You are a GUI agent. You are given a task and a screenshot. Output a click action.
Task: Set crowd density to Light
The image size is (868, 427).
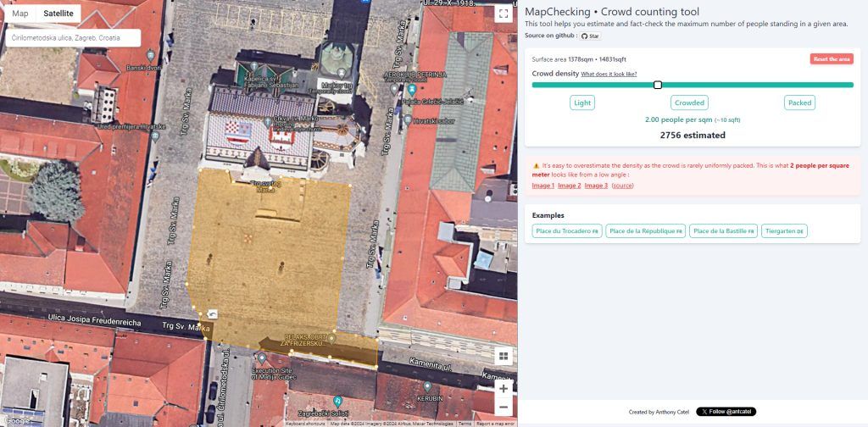pos(582,103)
